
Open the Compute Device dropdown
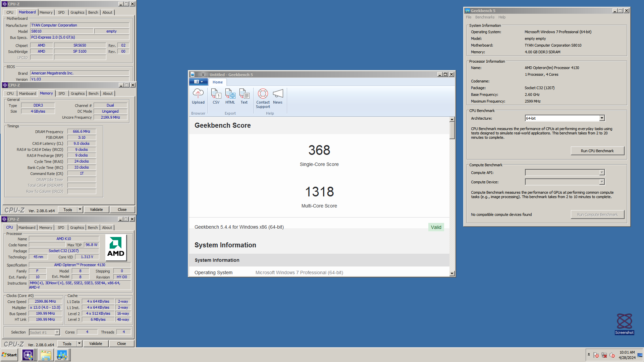pos(565,182)
